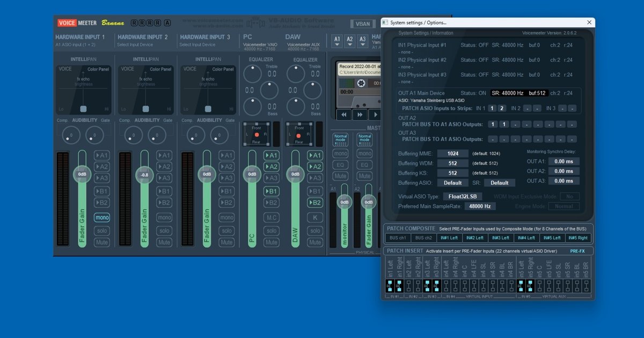
Task: Click the PC strip fader knob
Action: tap(252, 174)
